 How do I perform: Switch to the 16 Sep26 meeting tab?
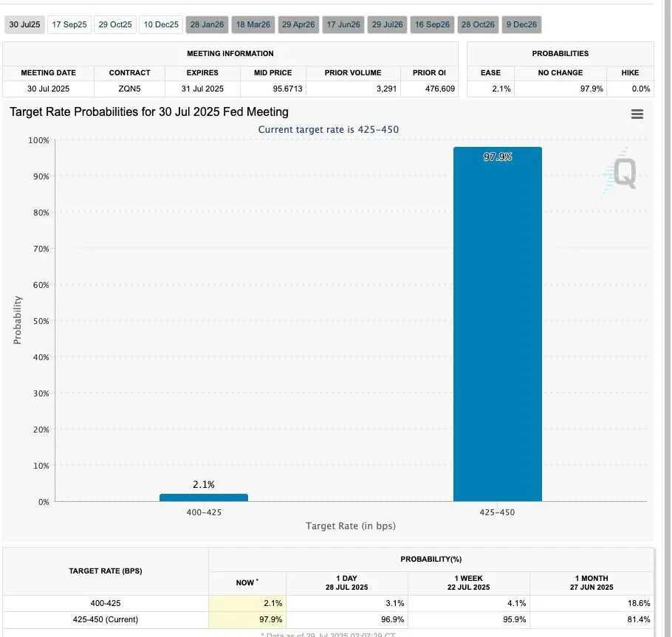pos(432,24)
